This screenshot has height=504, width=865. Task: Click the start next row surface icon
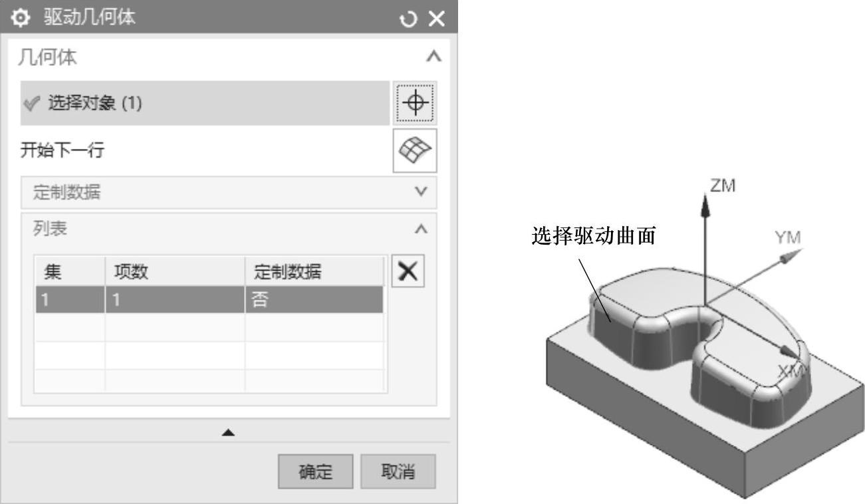pyautogui.click(x=415, y=151)
